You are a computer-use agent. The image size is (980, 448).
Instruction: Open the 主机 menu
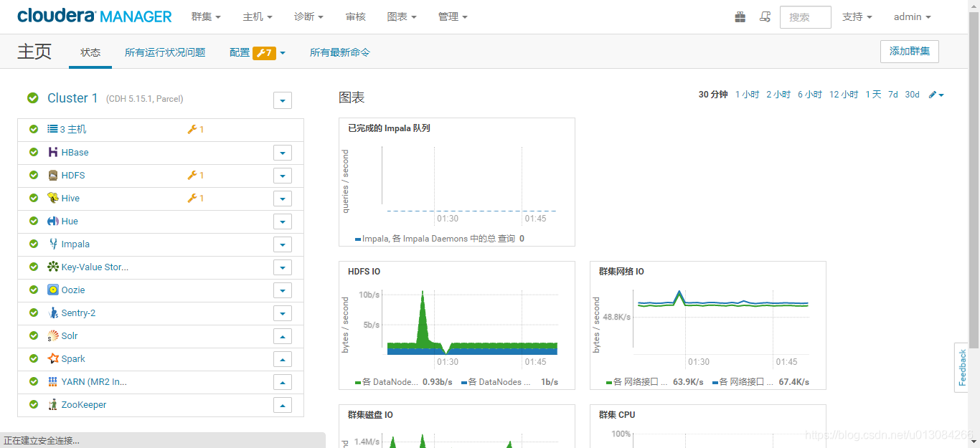click(x=258, y=16)
